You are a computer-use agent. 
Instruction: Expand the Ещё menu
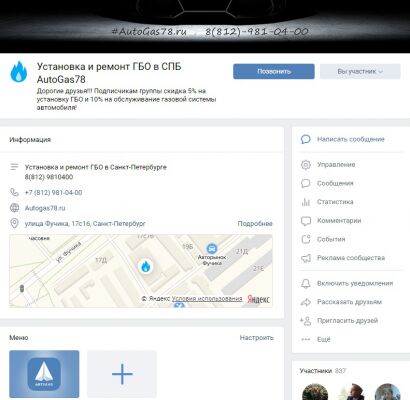(323, 339)
